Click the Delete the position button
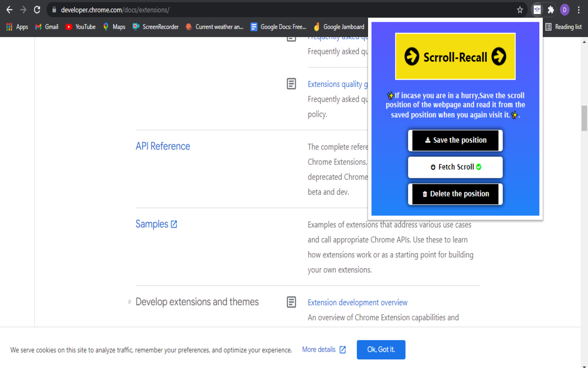The height and width of the screenshot is (368, 588). (x=455, y=194)
